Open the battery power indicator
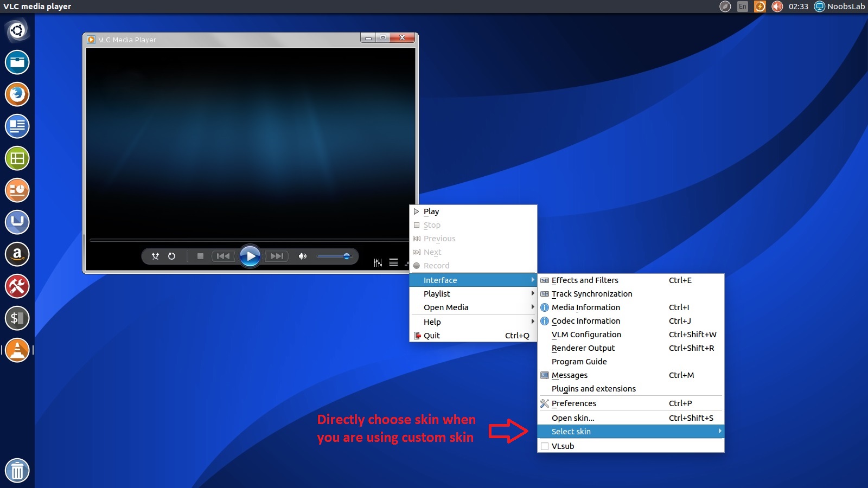The image size is (868, 488). coord(760,7)
